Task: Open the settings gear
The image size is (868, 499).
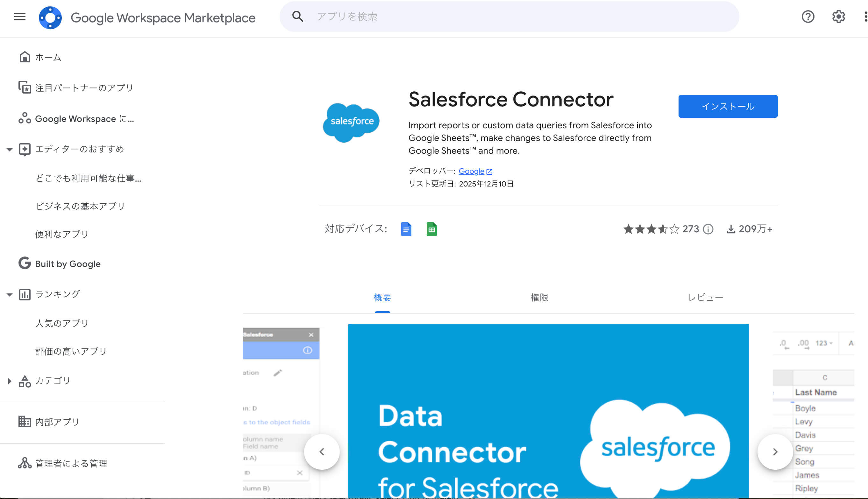Action: click(x=838, y=17)
